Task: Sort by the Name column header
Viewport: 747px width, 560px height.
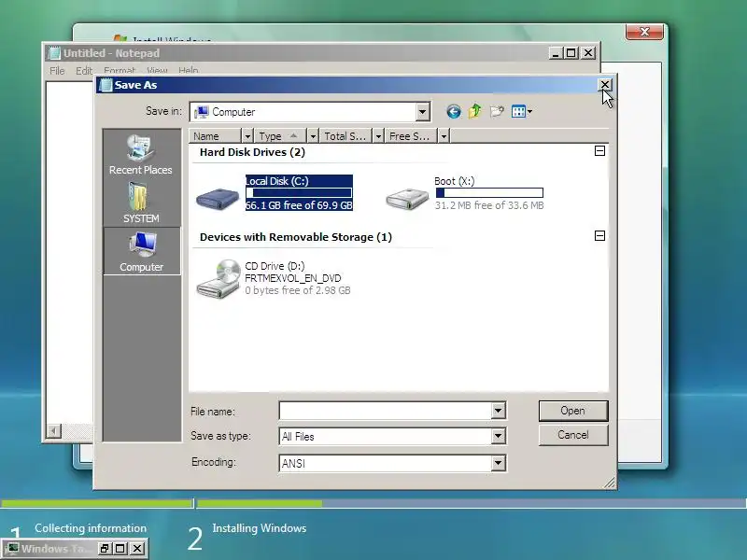Action: tap(215, 136)
